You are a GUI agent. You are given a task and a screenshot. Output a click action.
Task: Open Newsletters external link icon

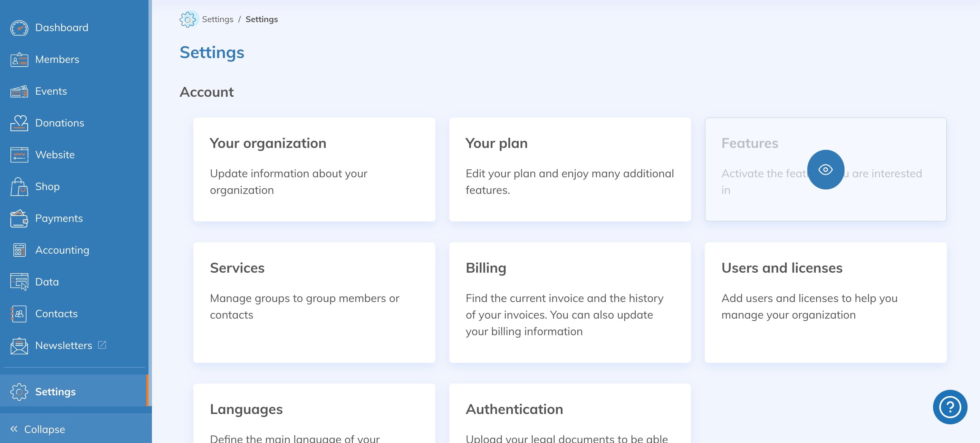pos(102,345)
